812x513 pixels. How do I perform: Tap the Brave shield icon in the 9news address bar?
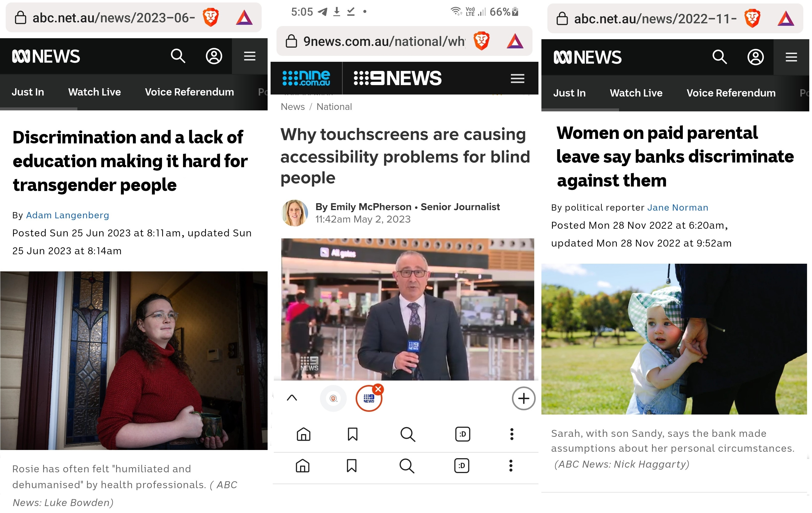pos(482,41)
